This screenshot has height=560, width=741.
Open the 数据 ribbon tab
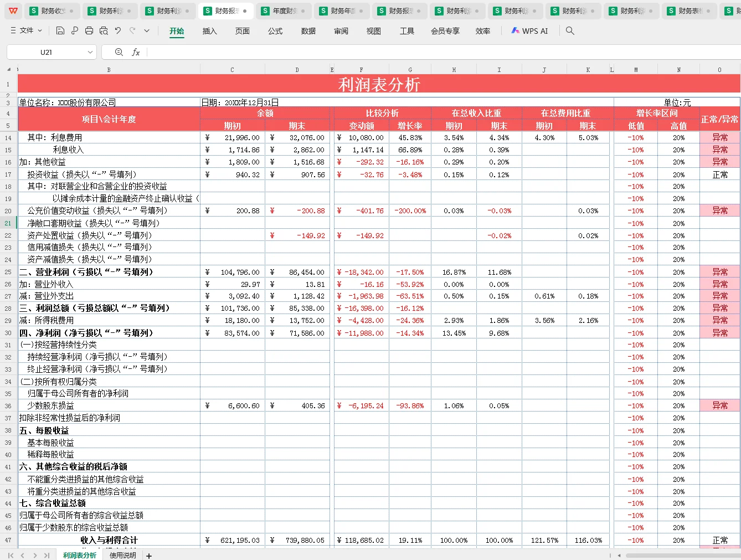[x=308, y=31]
